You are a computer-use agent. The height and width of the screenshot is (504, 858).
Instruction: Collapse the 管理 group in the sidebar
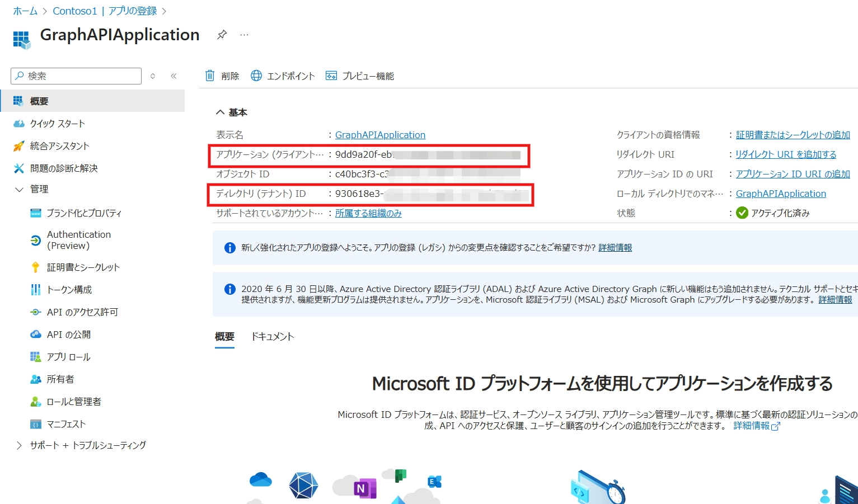click(20, 189)
